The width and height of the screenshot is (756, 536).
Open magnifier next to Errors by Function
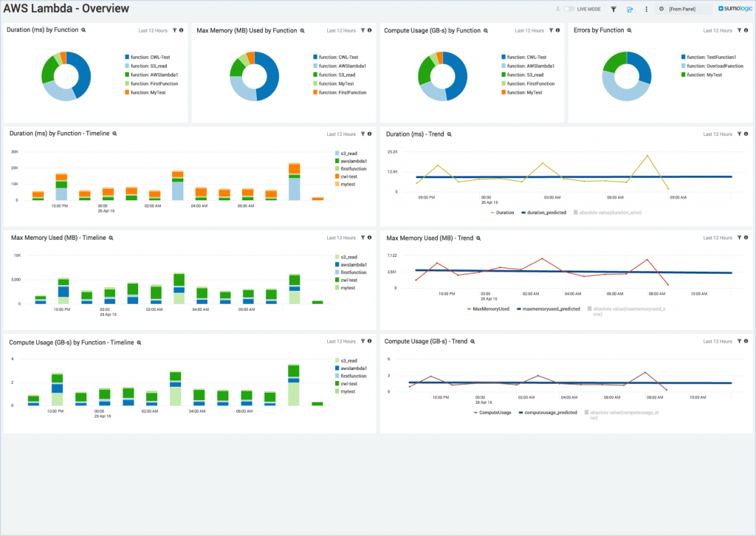[629, 30]
